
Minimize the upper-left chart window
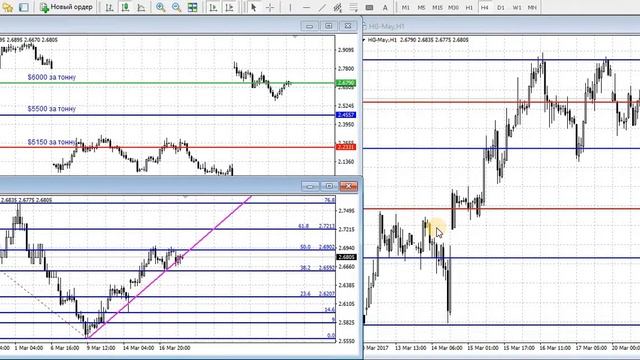(309, 26)
